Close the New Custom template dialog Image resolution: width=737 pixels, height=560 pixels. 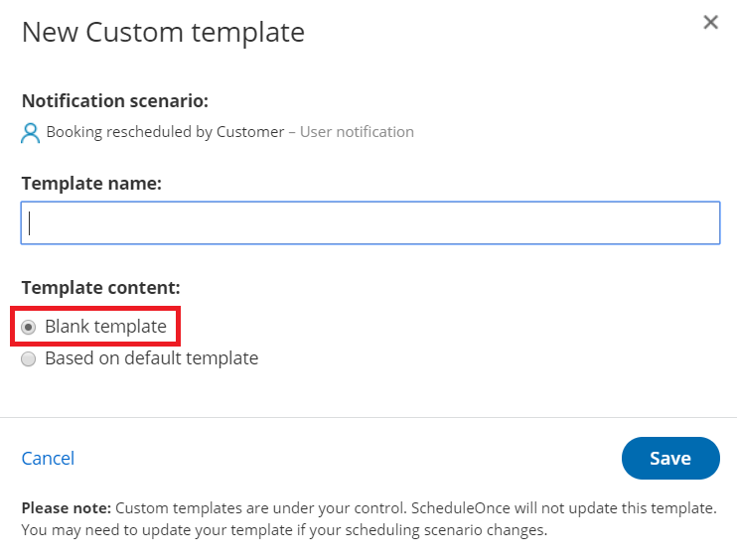tap(710, 23)
